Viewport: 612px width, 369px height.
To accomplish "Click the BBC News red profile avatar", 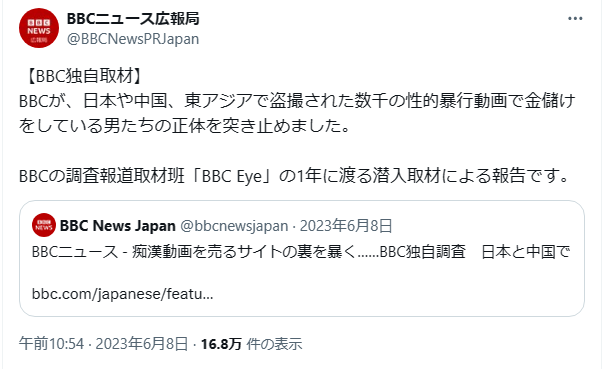I will point(39,28).
